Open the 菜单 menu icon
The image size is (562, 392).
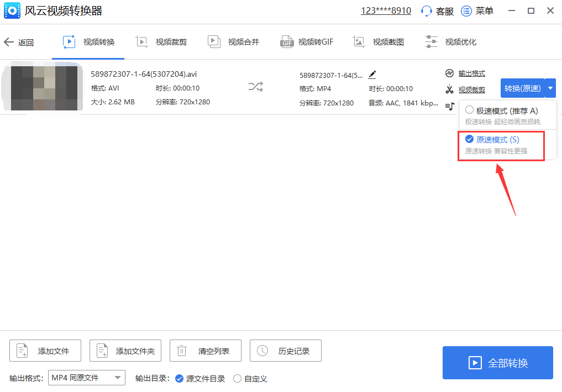(466, 11)
